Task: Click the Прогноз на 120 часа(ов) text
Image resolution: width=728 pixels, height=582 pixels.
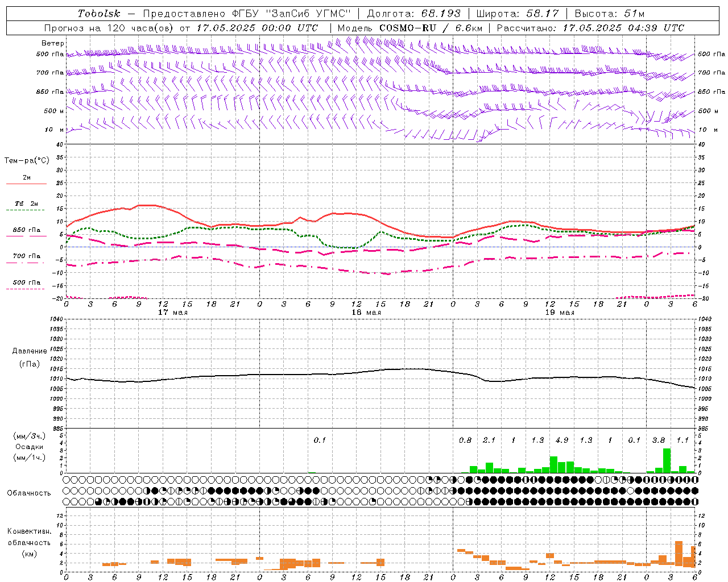Action: point(109,28)
